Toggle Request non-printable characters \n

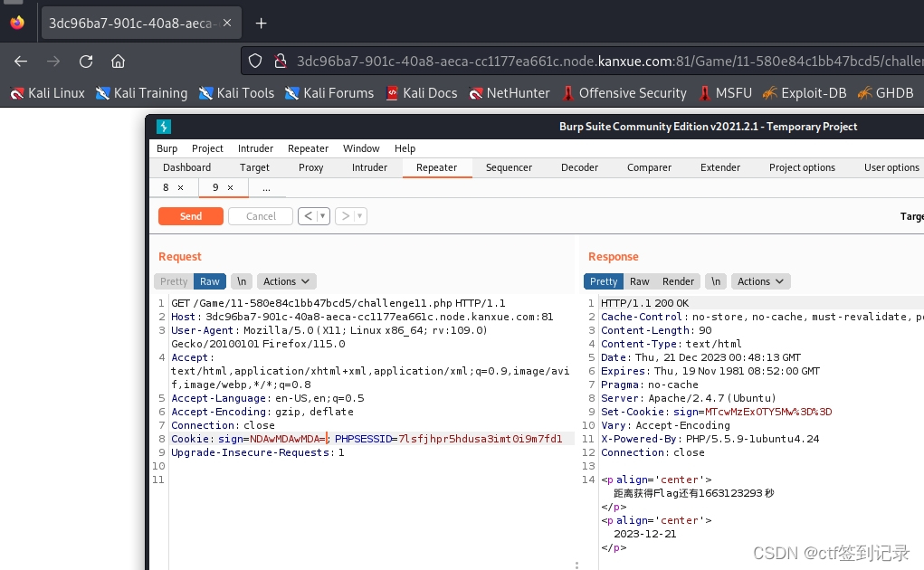point(241,281)
